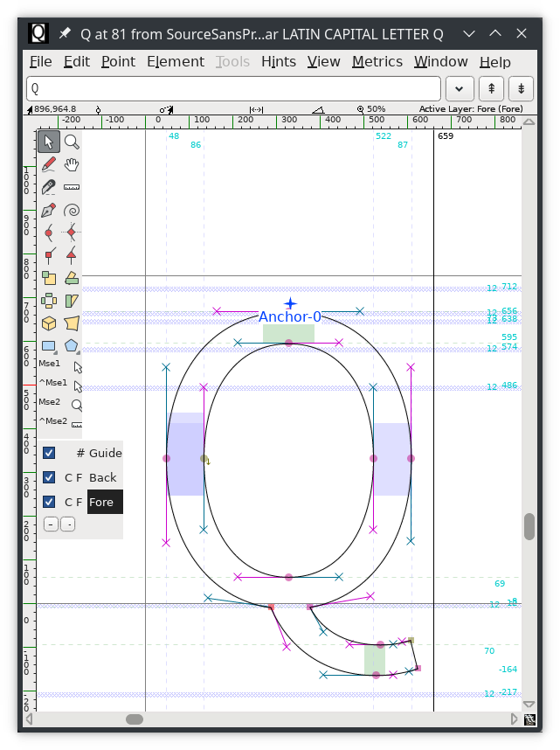Select the Anchor-0 anchor point
This screenshot has width=560, height=750.
coord(290,303)
